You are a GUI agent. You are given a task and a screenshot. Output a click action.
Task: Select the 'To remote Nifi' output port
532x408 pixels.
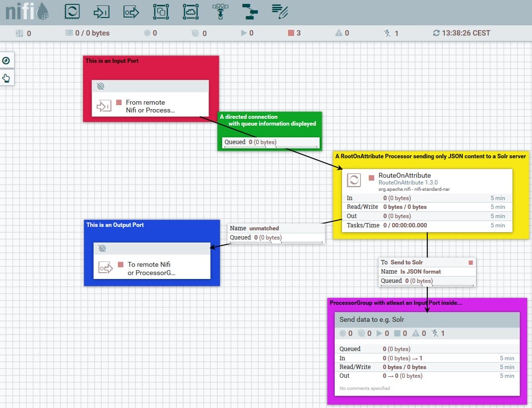click(x=152, y=268)
